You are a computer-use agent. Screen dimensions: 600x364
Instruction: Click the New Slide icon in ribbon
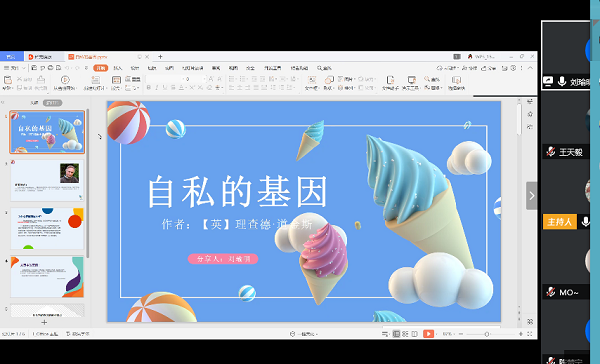(x=95, y=80)
